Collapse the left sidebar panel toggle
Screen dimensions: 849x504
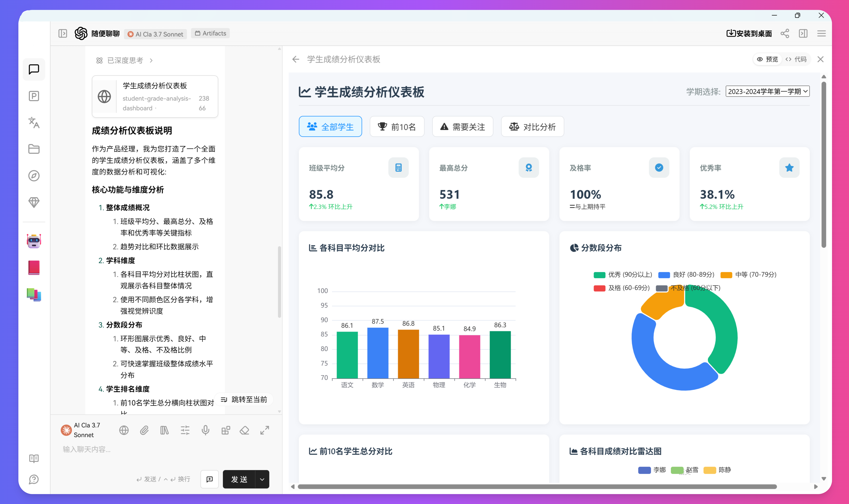(x=63, y=33)
